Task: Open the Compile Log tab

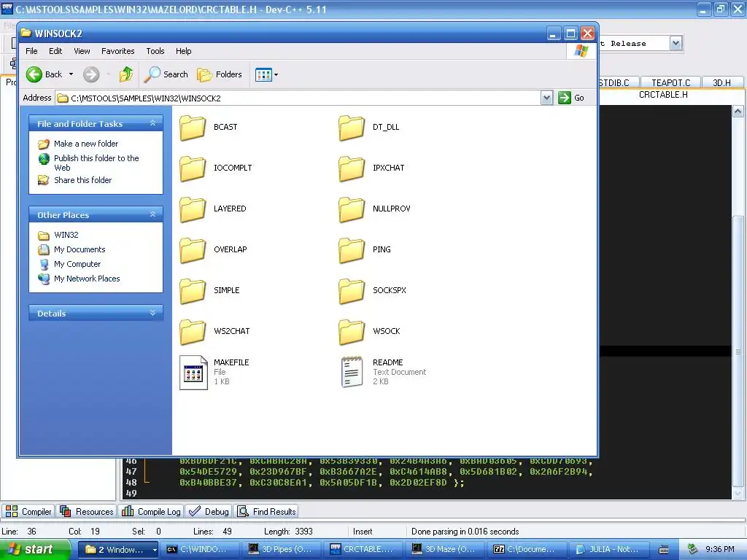Action: 151,511
